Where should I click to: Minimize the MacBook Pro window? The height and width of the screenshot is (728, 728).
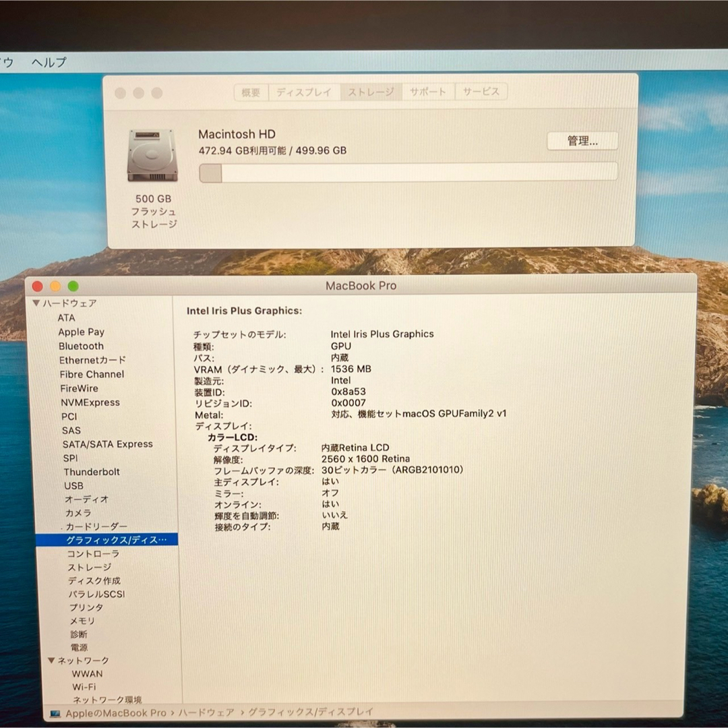point(55,286)
